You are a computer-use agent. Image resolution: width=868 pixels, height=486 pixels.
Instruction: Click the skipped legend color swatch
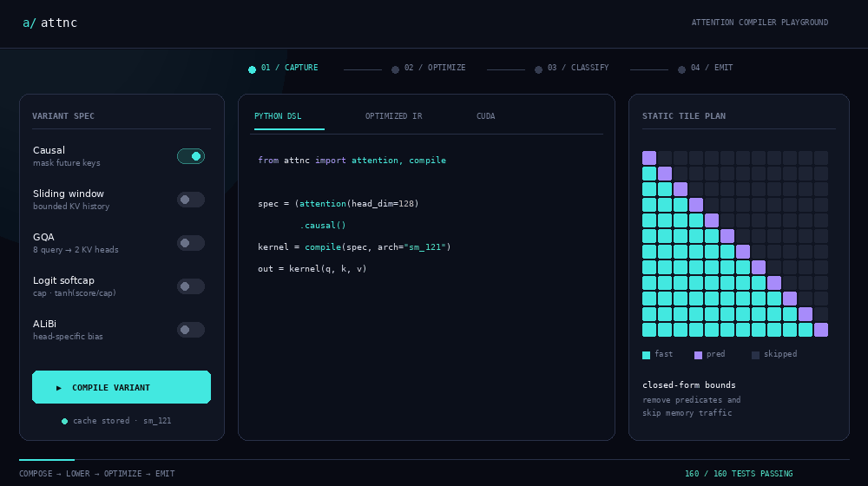tap(755, 355)
